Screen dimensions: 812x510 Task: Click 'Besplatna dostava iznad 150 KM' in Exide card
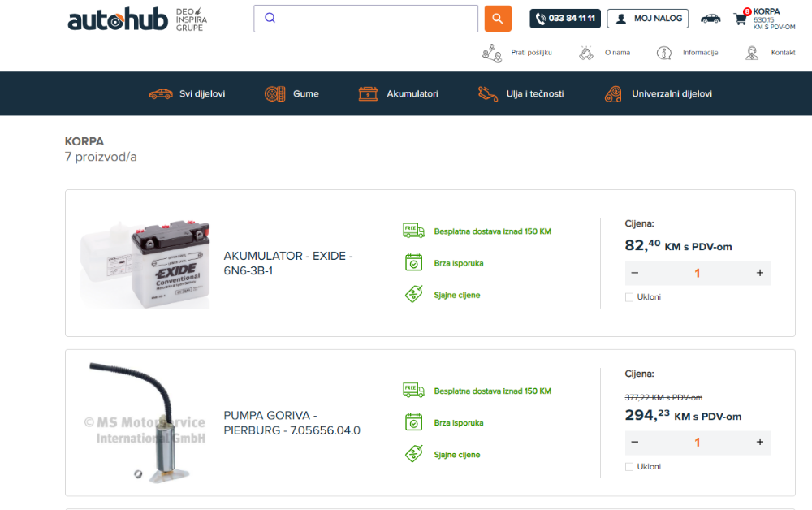493,231
